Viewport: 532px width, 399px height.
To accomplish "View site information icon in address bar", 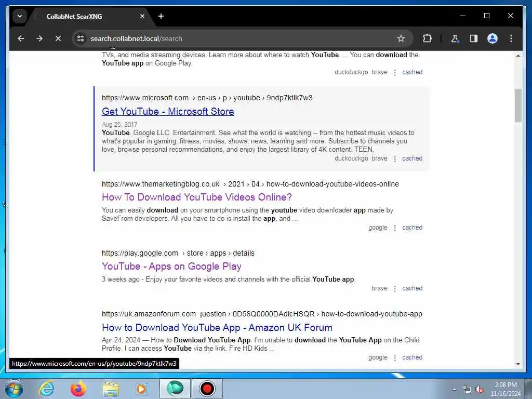I will point(81,38).
